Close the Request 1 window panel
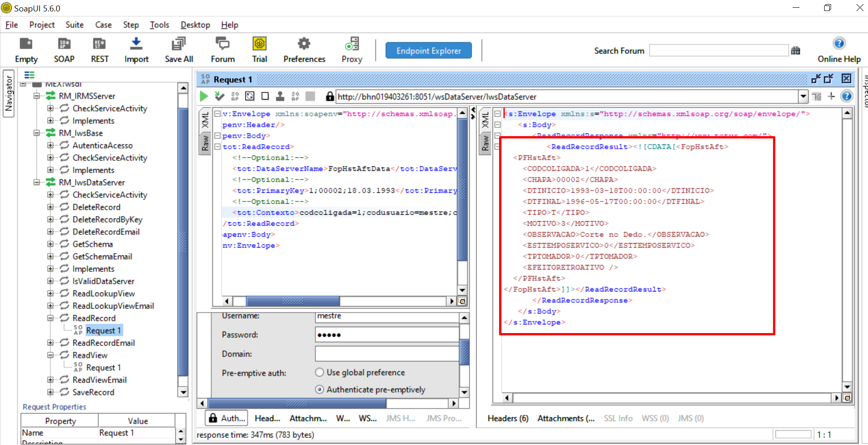The height and width of the screenshot is (445, 868). 847,79
